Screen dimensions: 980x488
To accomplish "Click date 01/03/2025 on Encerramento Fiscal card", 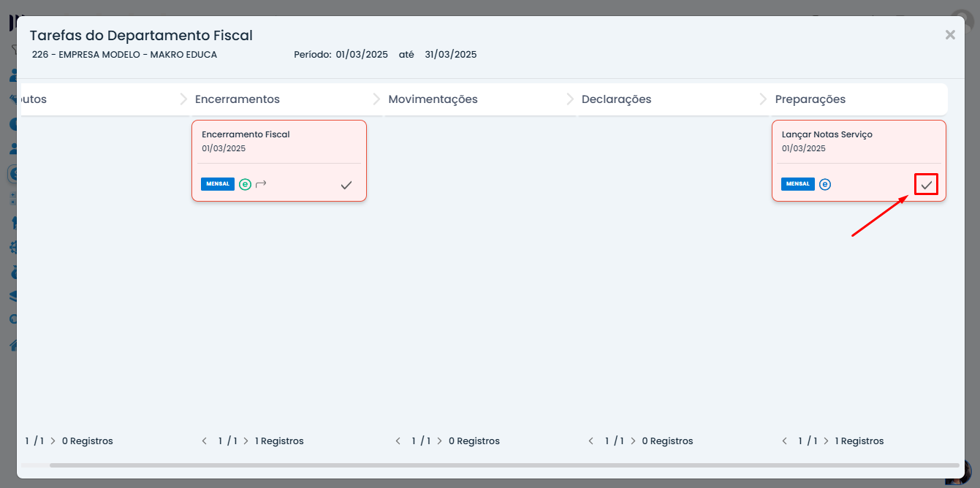I will [x=224, y=148].
